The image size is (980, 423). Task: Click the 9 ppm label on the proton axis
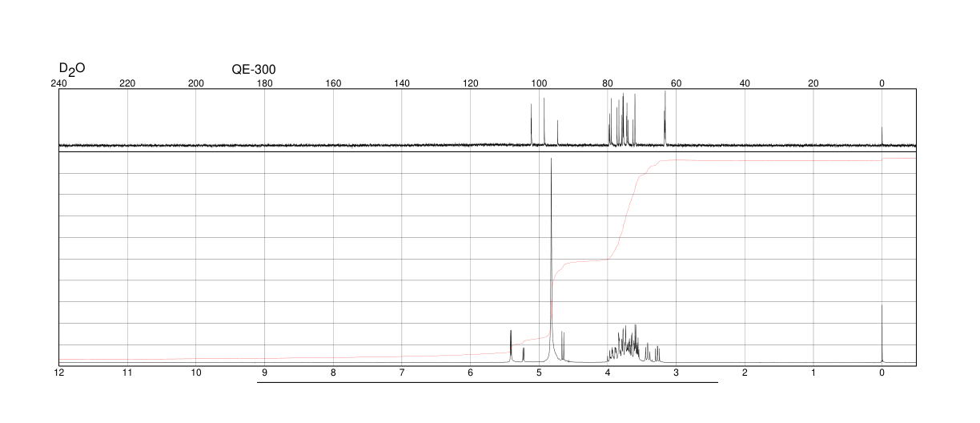(x=264, y=373)
